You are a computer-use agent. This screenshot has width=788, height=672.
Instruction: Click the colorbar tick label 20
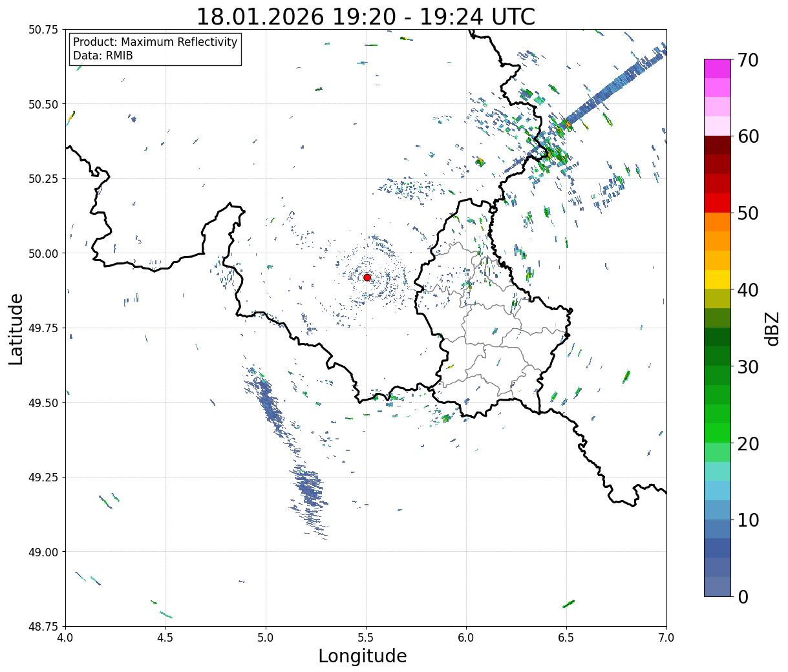747,444
